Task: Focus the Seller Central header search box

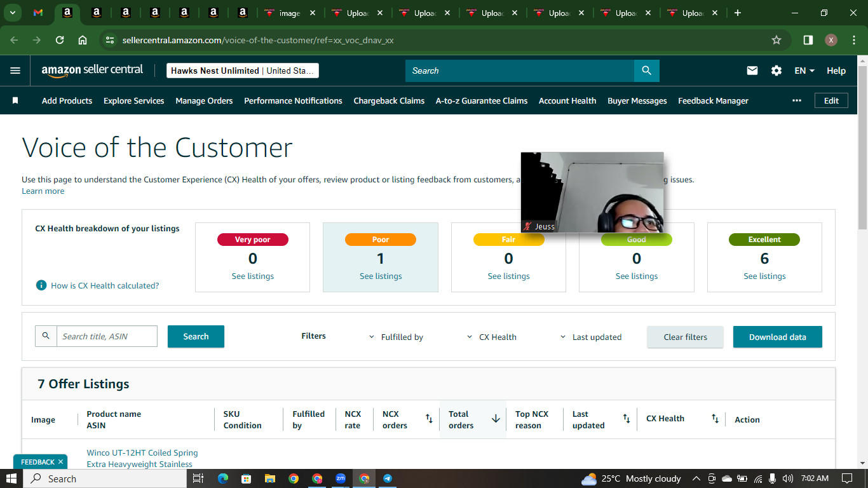Action: tap(520, 71)
